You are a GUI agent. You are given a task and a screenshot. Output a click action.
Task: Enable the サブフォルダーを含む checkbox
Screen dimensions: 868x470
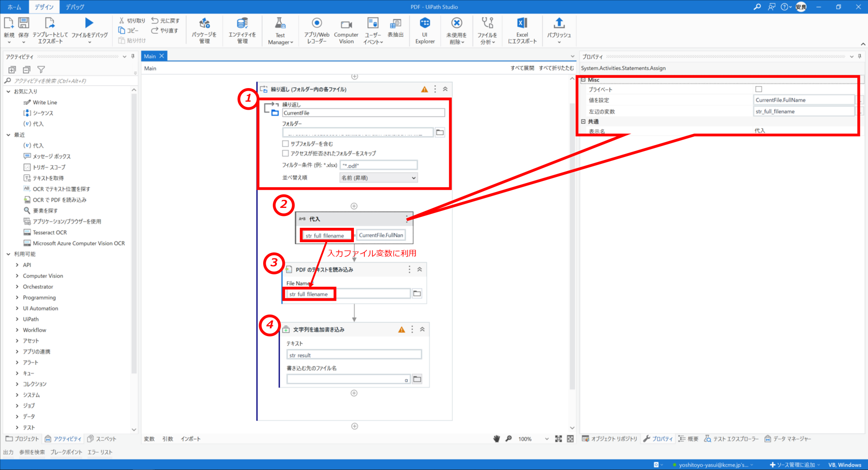(x=286, y=144)
